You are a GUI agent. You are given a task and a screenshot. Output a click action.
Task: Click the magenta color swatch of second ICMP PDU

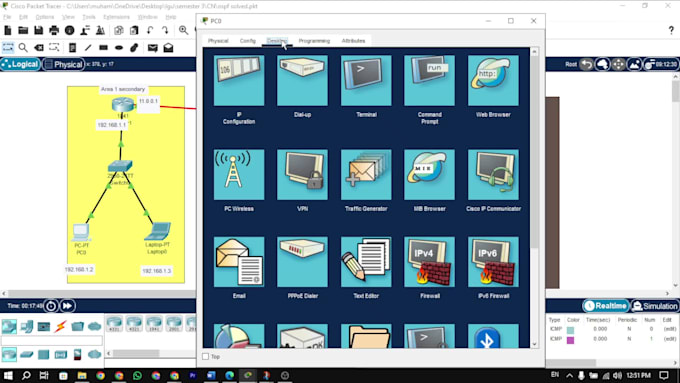(570, 340)
